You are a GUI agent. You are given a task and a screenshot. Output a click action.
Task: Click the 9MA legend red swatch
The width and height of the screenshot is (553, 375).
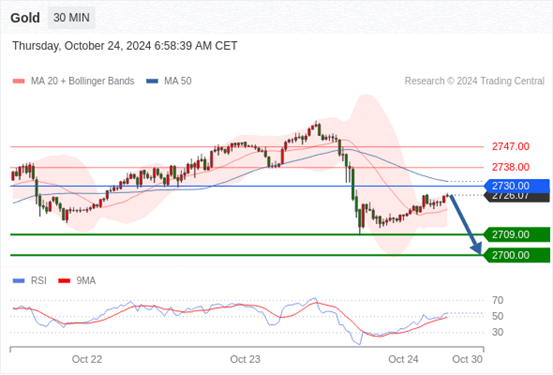[64, 281]
